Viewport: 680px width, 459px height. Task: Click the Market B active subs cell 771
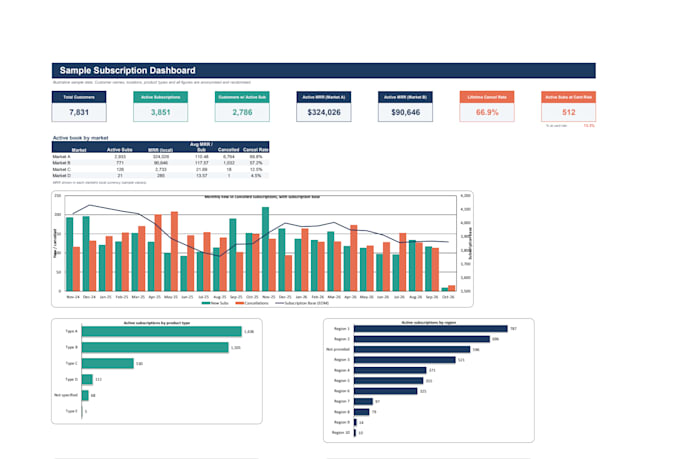(x=120, y=163)
